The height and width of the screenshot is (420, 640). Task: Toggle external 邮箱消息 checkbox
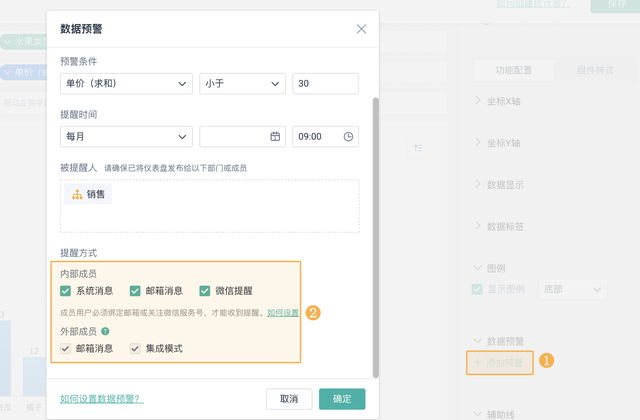click(x=65, y=349)
